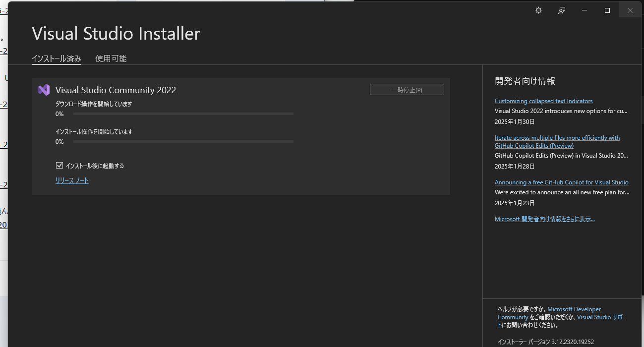The image size is (644, 347).
Task: Open the GitHub Copilot Edits (Preview) article link
Action: [x=557, y=141]
